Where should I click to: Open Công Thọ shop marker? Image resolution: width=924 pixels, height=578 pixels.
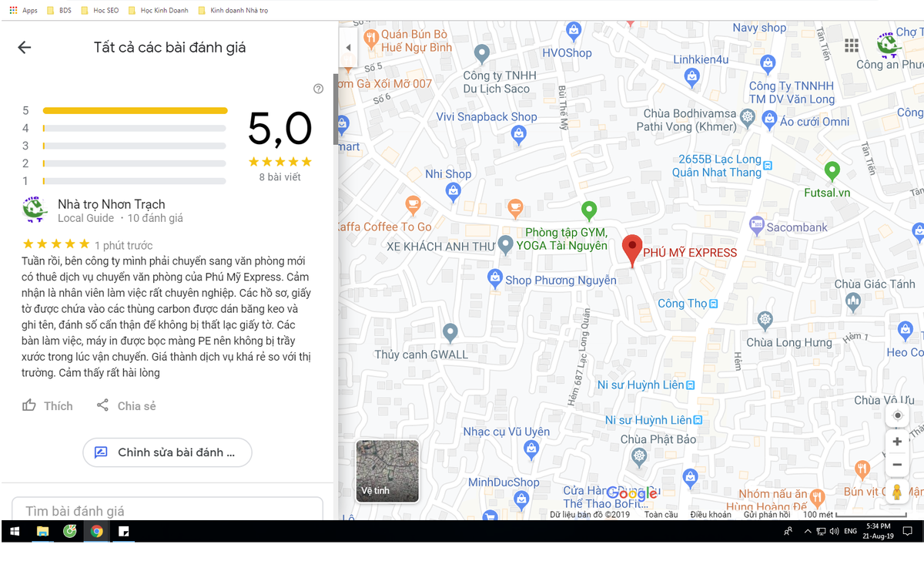coord(713,304)
